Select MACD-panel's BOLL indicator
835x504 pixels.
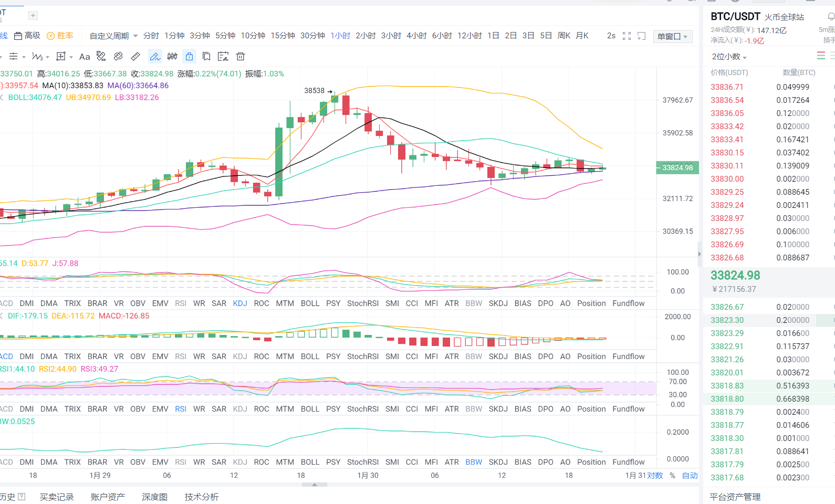click(310, 356)
